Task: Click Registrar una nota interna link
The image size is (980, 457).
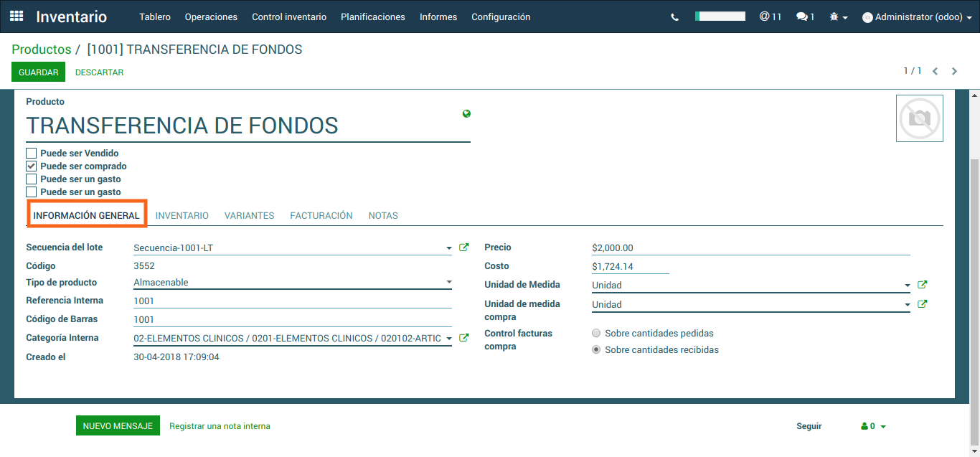Action: 220,426
